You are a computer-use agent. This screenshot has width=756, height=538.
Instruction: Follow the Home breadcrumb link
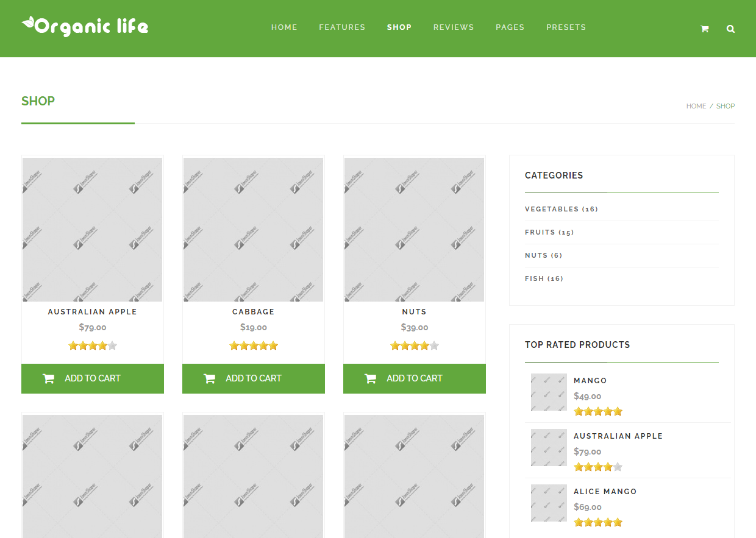click(696, 106)
